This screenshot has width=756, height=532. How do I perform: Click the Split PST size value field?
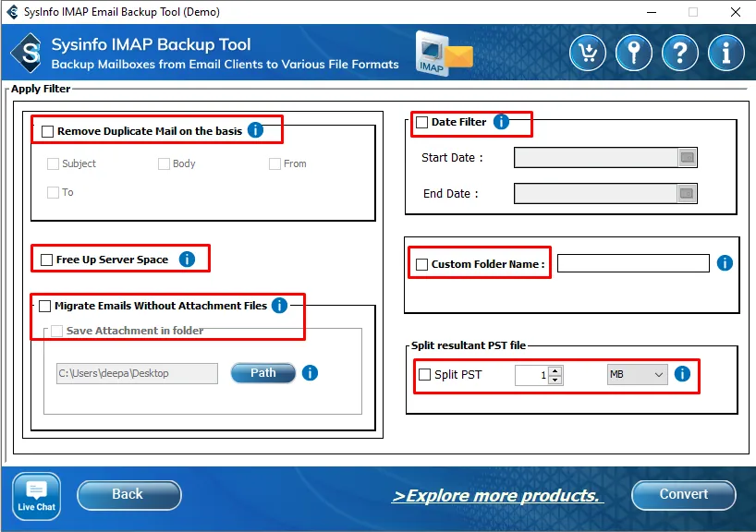pyautogui.click(x=532, y=375)
